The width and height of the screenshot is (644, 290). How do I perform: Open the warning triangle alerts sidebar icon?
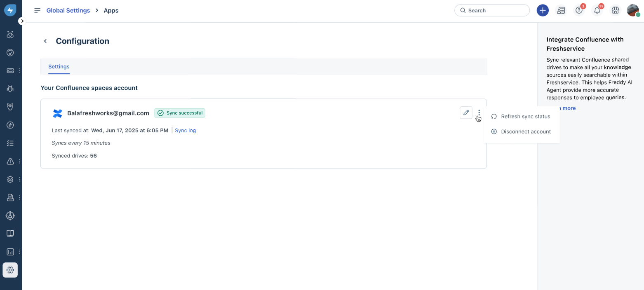[x=10, y=161]
